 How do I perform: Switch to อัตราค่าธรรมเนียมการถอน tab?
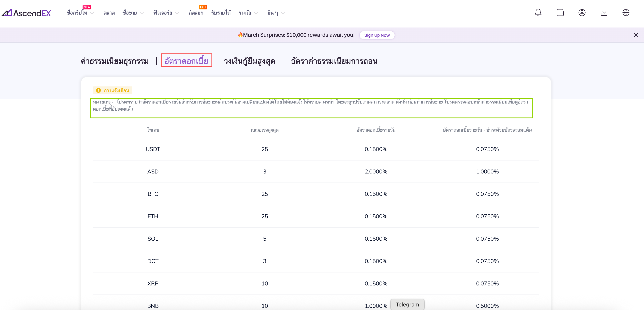[334, 61]
